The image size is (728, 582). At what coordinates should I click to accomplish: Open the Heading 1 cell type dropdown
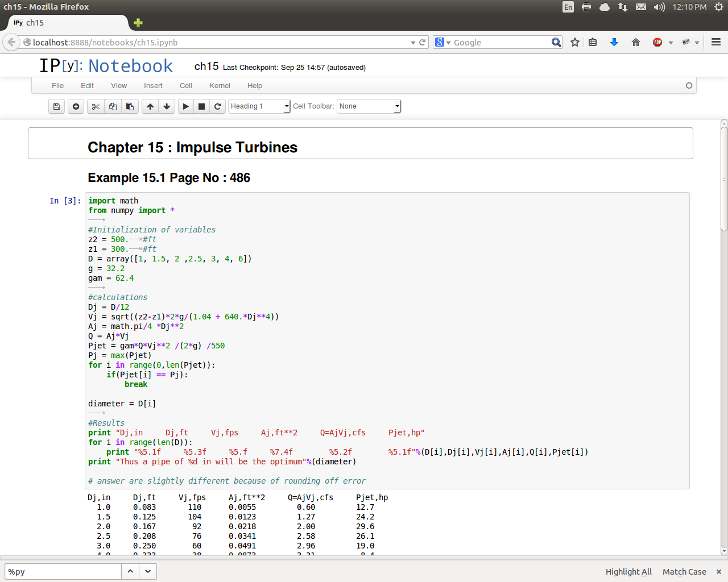coord(259,106)
